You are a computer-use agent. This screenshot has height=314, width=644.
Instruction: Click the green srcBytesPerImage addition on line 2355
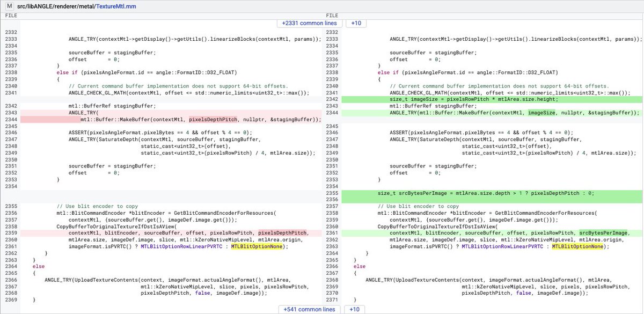[424, 192]
